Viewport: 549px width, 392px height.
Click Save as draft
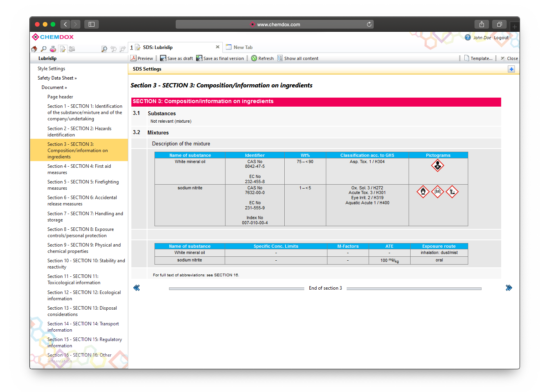[176, 58]
